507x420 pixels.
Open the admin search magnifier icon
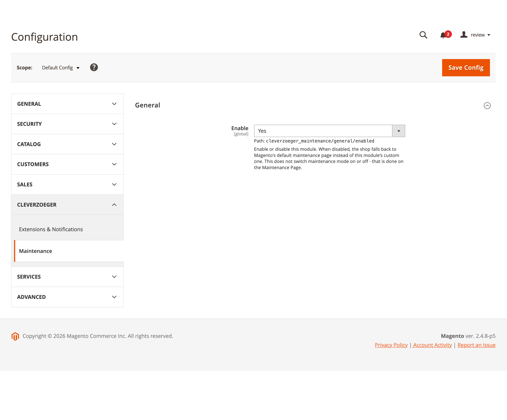coord(423,35)
